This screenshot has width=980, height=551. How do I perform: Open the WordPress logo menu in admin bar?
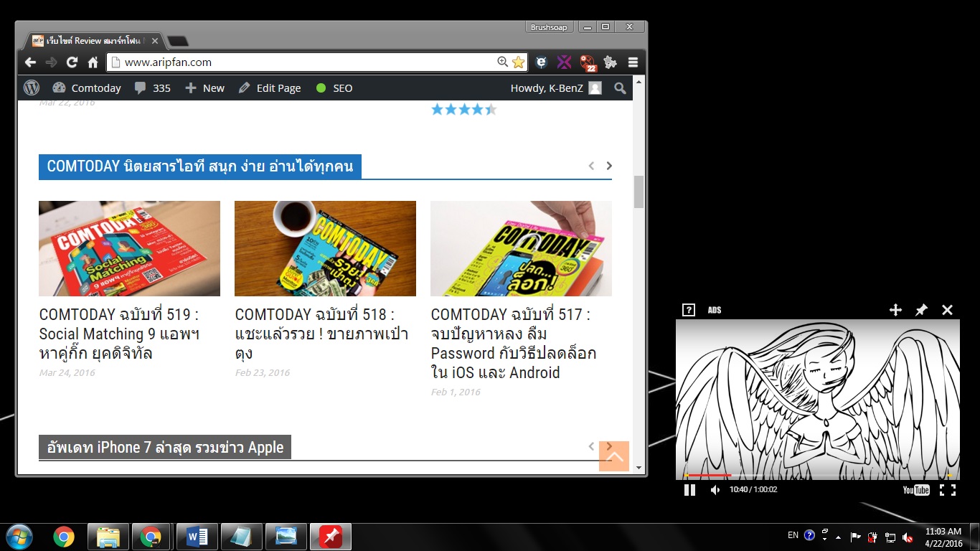click(x=32, y=88)
